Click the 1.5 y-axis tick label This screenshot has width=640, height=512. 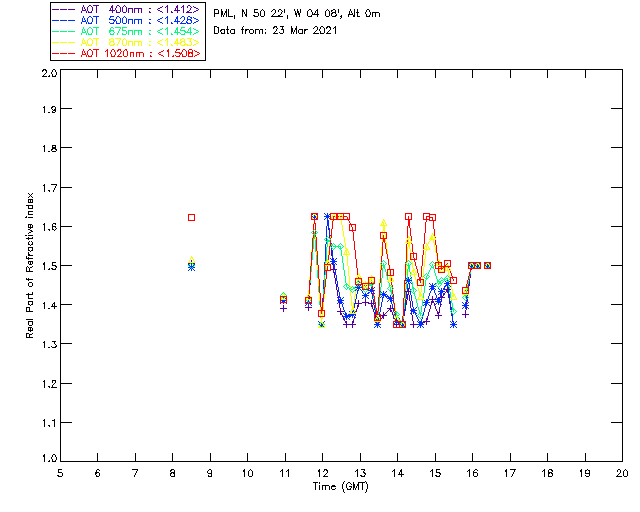(47, 266)
